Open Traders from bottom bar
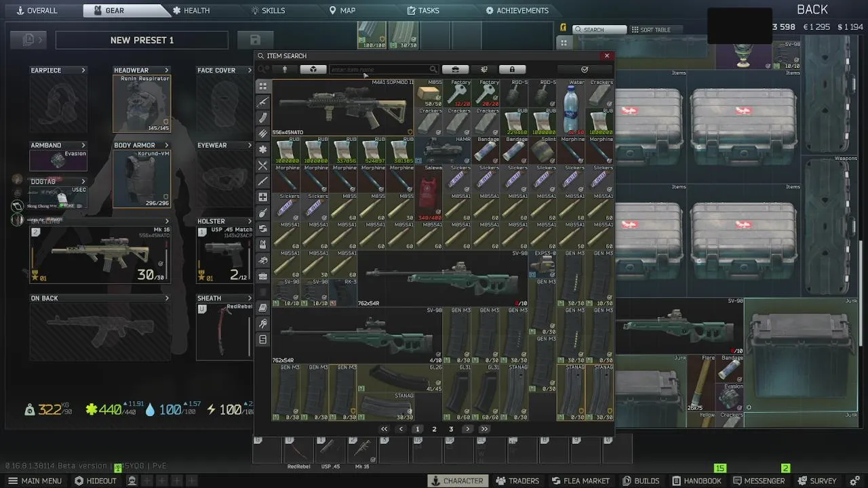The image size is (868, 488). (x=517, y=481)
